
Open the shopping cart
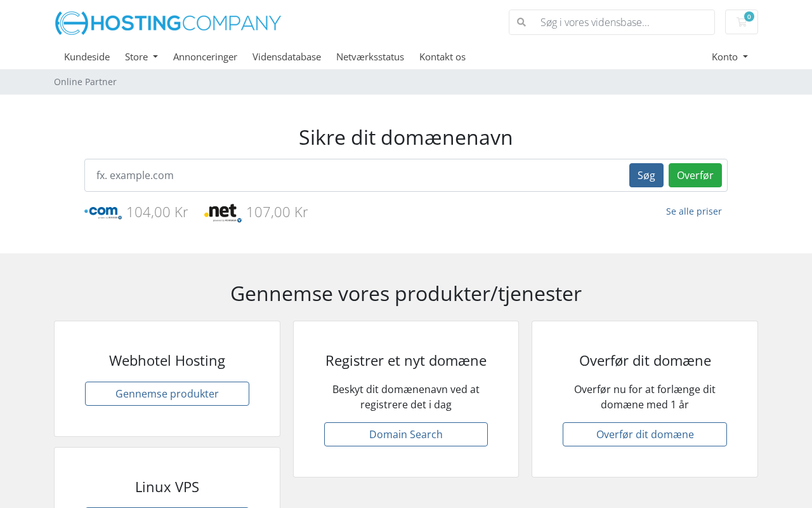pyautogui.click(x=741, y=22)
